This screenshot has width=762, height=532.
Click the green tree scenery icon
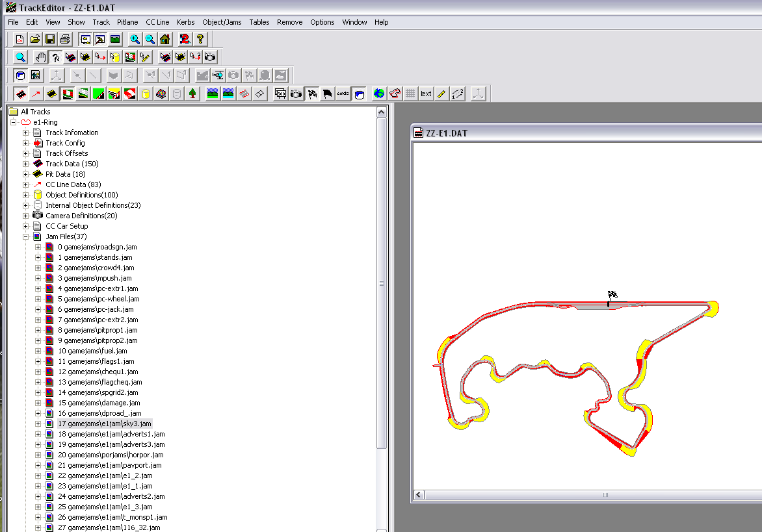tap(193, 94)
